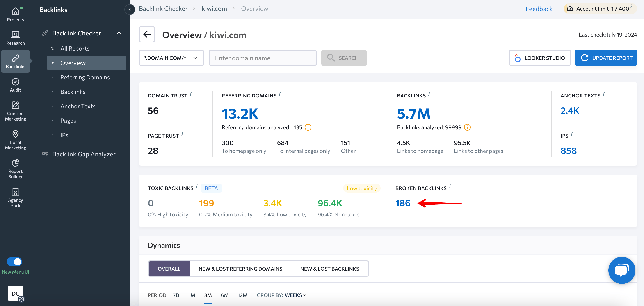Open Backlinks report in the sidebar

click(73, 92)
